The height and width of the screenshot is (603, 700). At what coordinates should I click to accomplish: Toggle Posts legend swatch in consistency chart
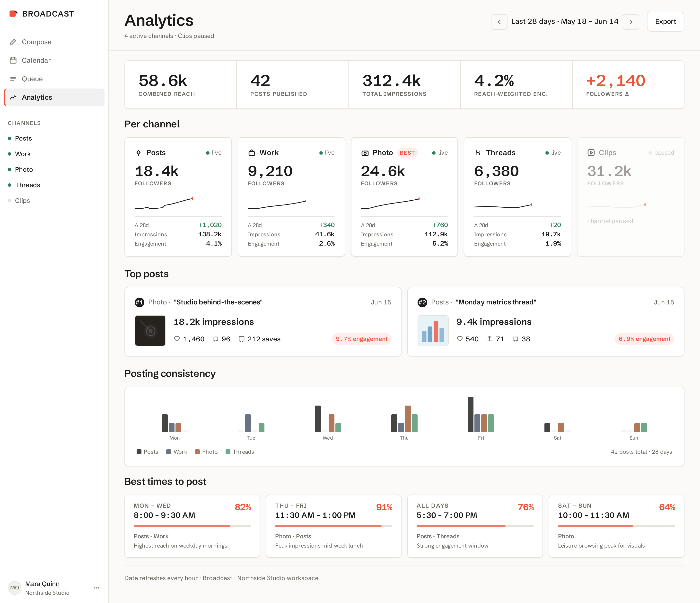click(x=139, y=452)
